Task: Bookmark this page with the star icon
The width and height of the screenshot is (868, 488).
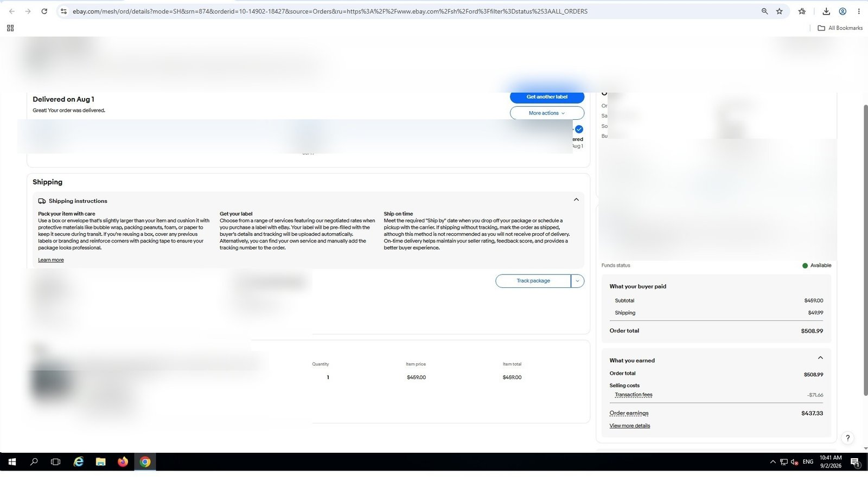Action: [x=780, y=11]
